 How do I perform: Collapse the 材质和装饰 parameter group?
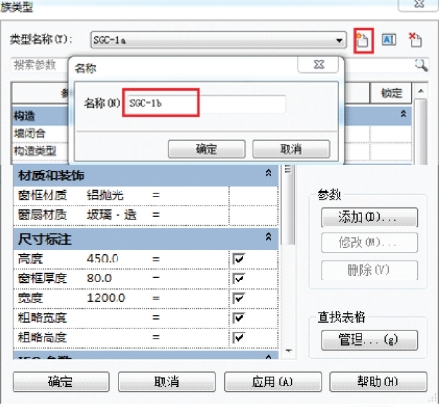tap(268, 173)
